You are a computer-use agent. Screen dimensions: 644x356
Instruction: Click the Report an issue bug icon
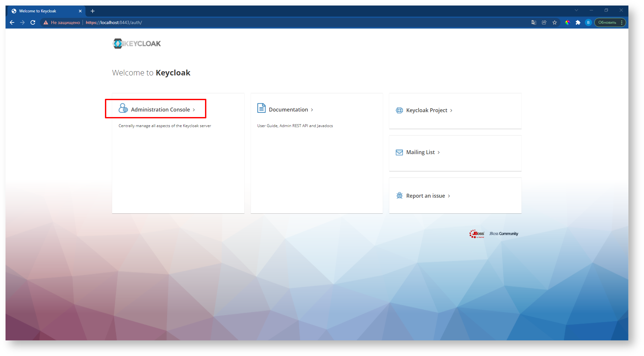pos(399,196)
